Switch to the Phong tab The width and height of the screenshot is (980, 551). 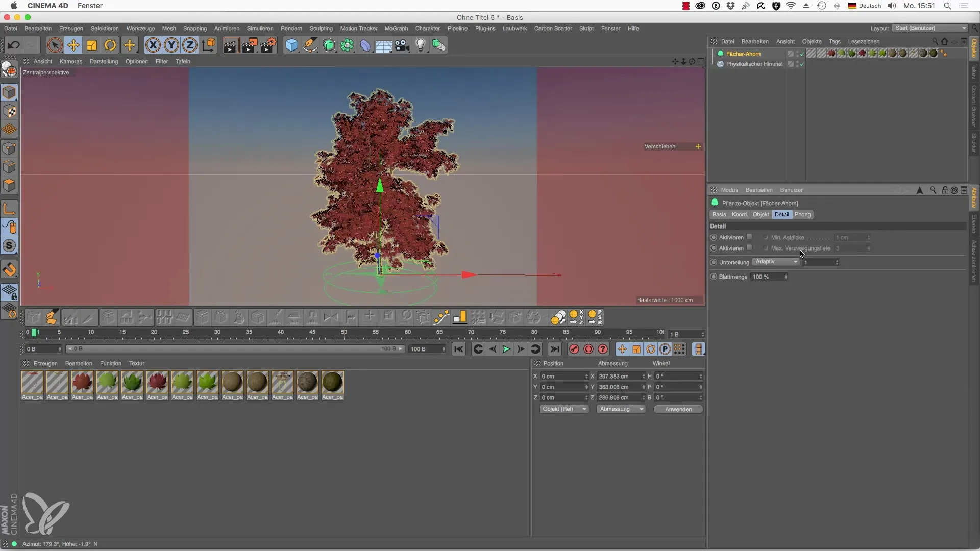click(802, 215)
